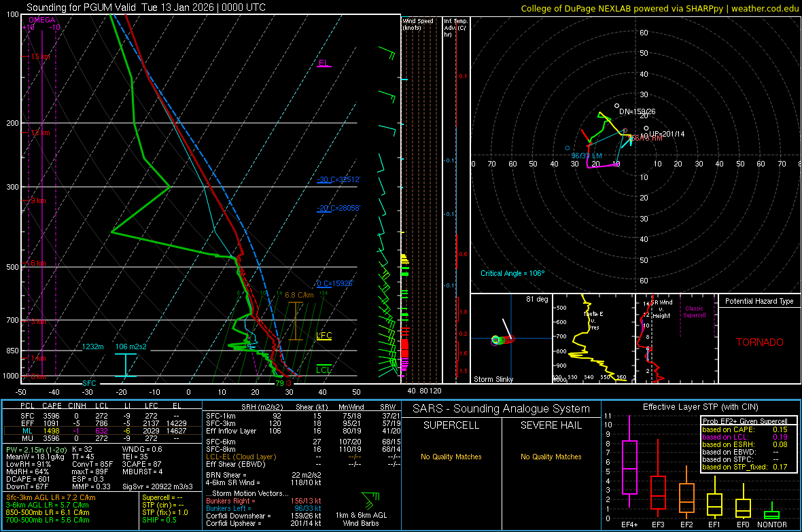This screenshot has width=802, height=532.
Task: Click the '1232m' inflow layer label
Action: tap(93, 347)
